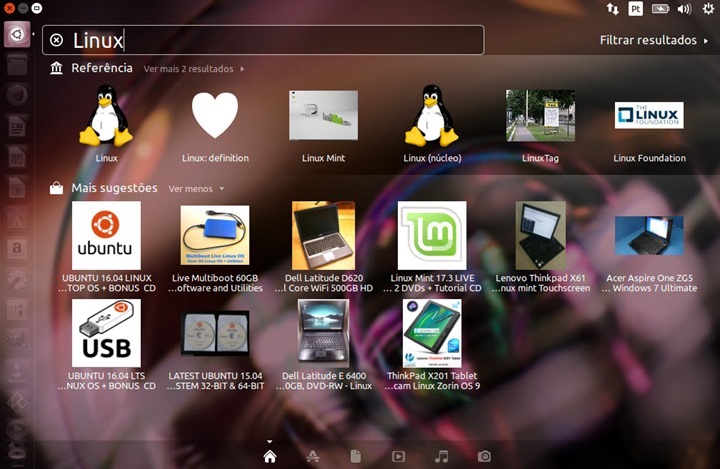Switch to the Photos camera lens
The width and height of the screenshot is (720, 469).
[x=484, y=456]
